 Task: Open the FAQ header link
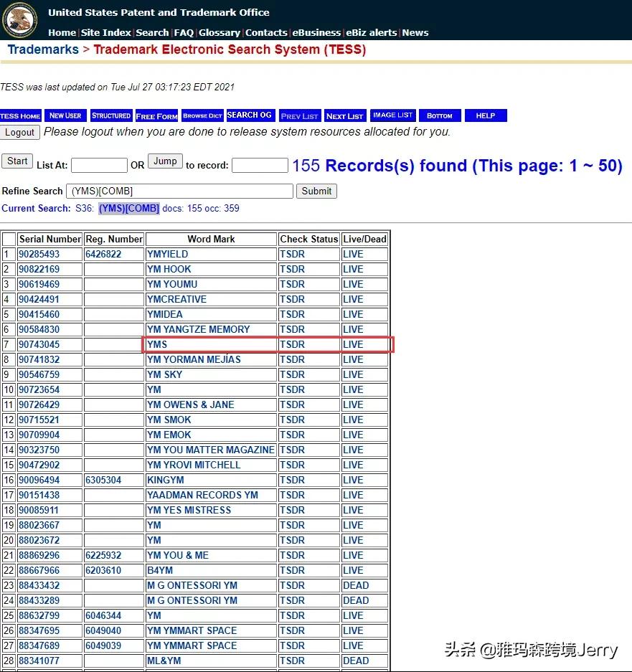coord(184,32)
